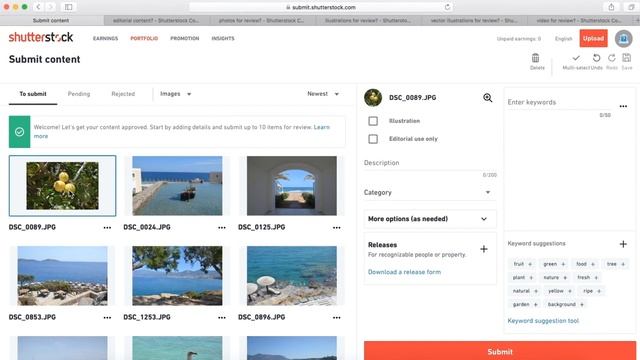Select the lemon tree thumbnail DSC_0089.JPG
Viewport: 640px width, 360px height.
[62, 186]
